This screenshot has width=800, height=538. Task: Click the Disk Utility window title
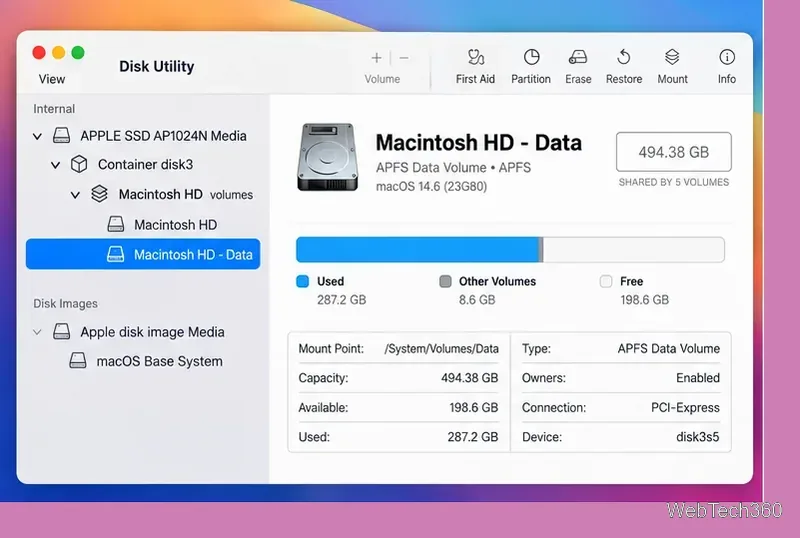click(x=157, y=66)
